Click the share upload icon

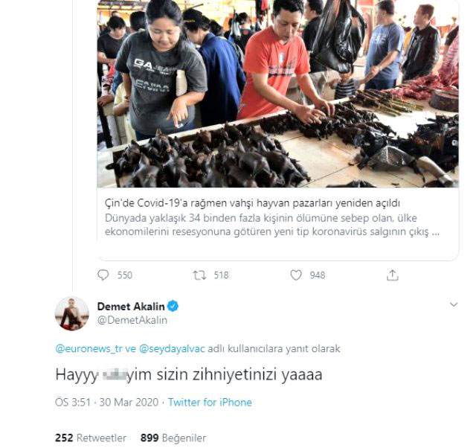(393, 275)
